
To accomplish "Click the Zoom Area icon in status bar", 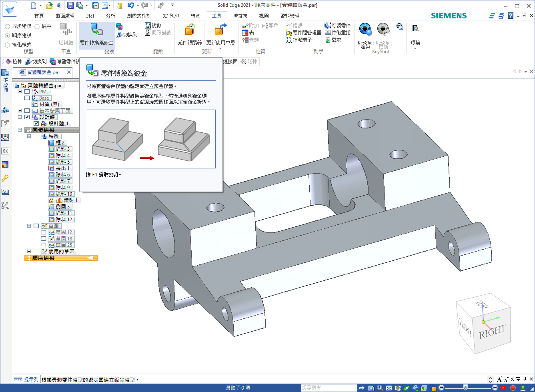I will tap(371, 388).
